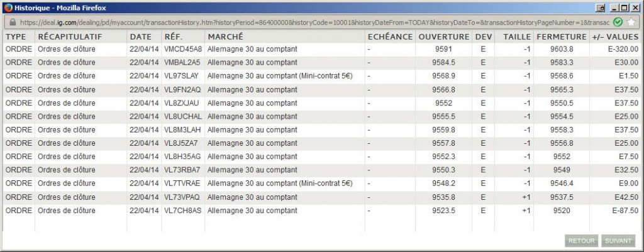The width and height of the screenshot is (644, 252).
Task: Select reference VL97SLAY
Action: click(x=182, y=76)
